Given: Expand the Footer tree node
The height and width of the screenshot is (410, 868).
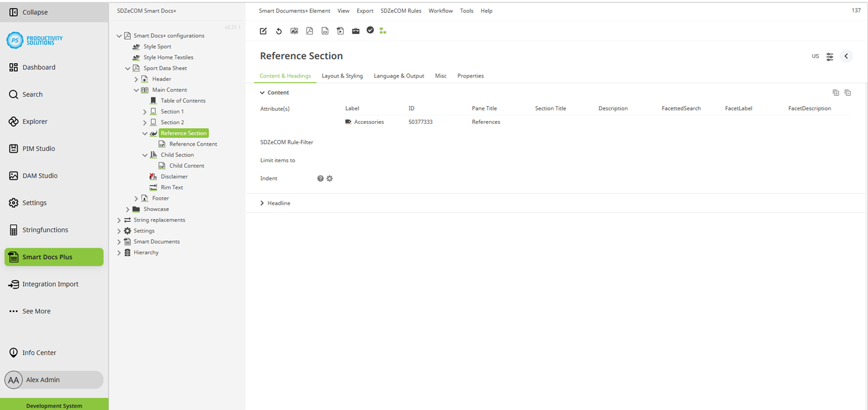Looking at the screenshot, I should pos(136,198).
